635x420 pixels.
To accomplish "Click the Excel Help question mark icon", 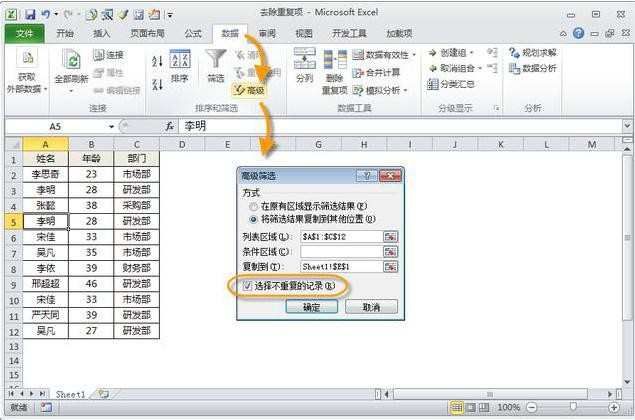I will click(578, 33).
